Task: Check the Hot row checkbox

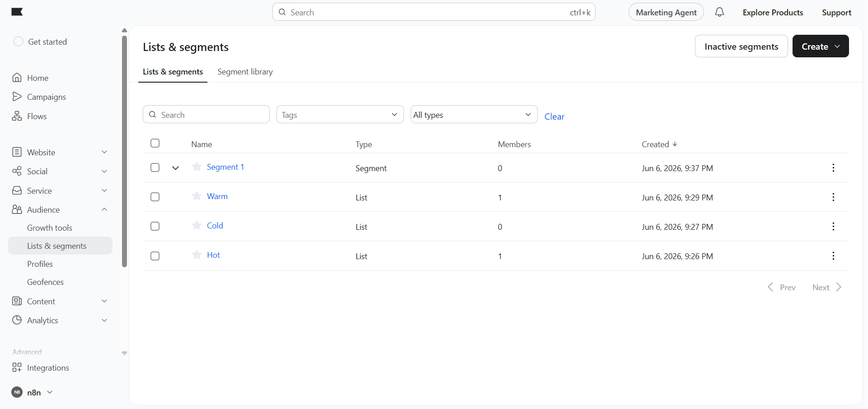Action: click(155, 256)
